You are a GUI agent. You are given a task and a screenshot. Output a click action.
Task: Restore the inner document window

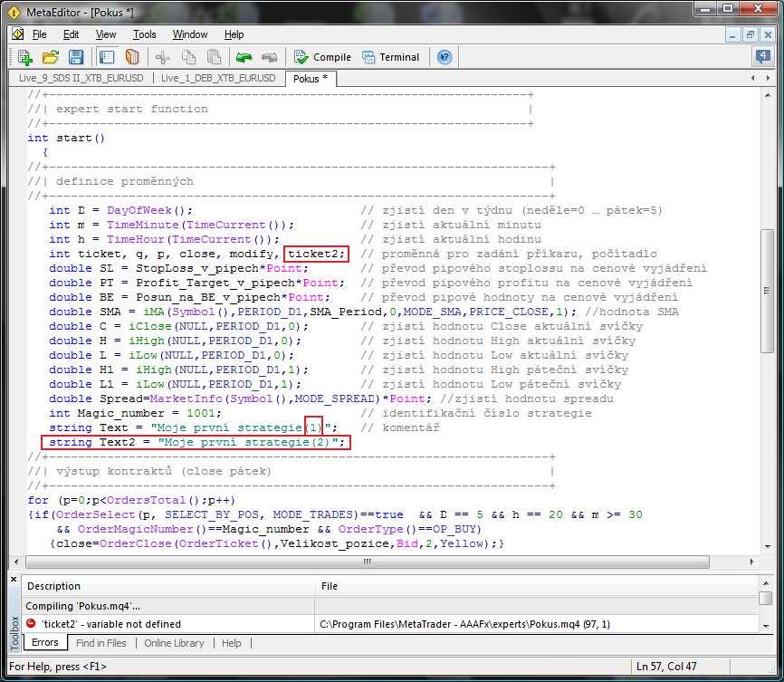750,35
